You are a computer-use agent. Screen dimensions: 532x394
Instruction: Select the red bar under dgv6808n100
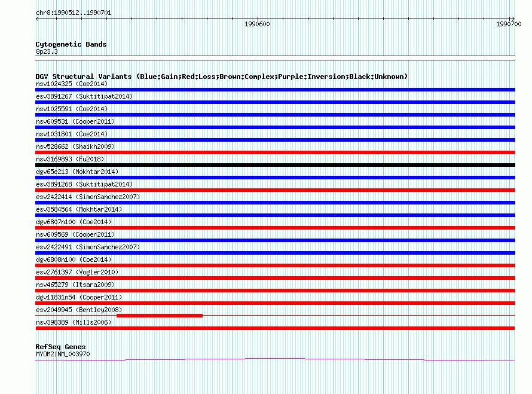coord(275,265)
